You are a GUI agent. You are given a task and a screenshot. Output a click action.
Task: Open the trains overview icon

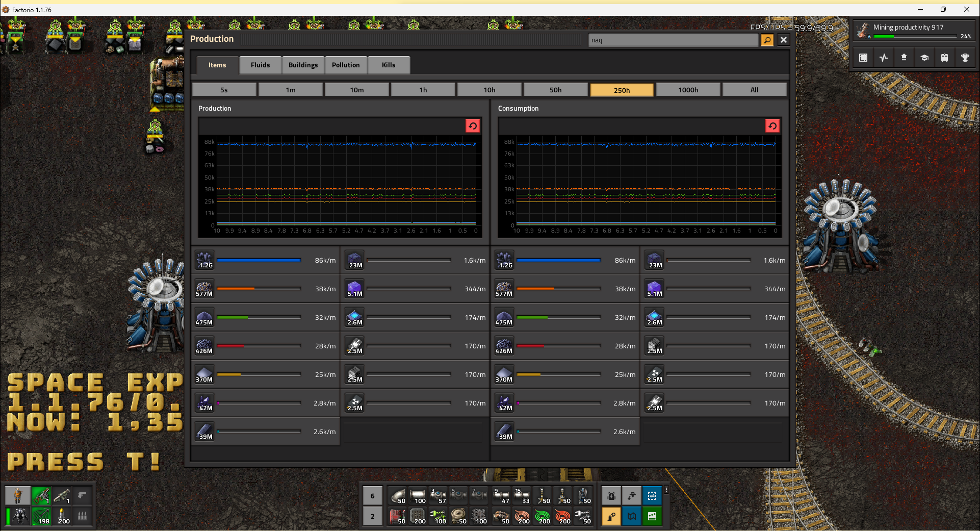point(945,58)
